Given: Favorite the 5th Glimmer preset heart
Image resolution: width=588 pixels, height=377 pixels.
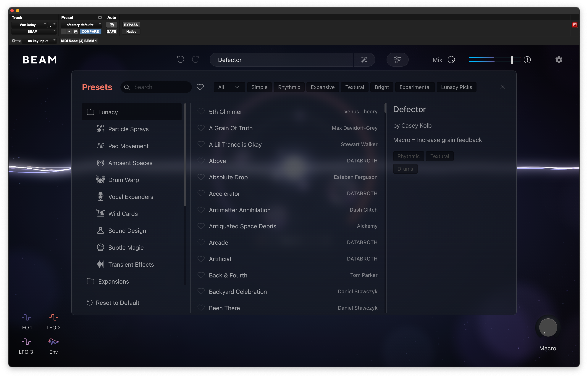Looking at the screenshot, I should 201,112.
